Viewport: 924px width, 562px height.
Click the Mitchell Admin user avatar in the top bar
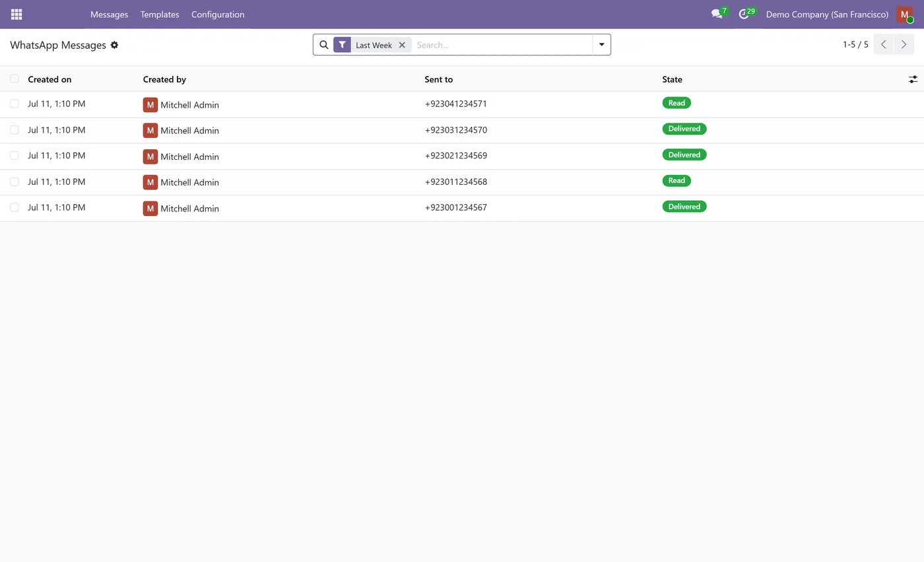(x=905, y=15)
